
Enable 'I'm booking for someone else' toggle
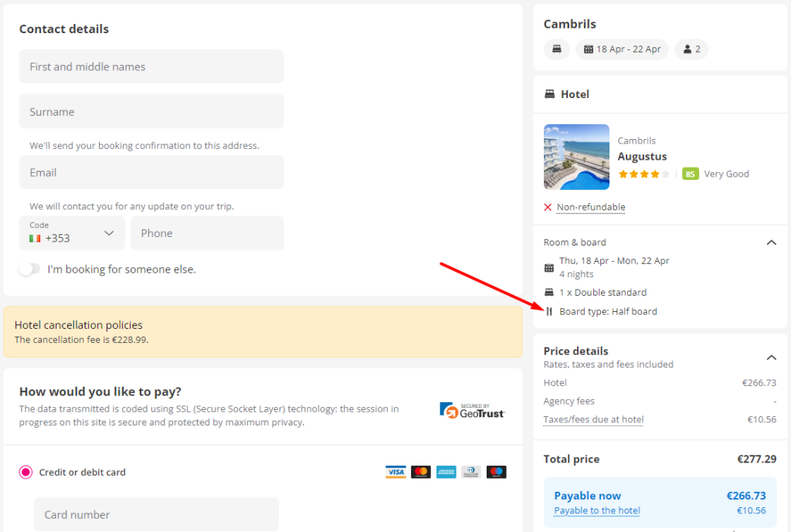29,269
